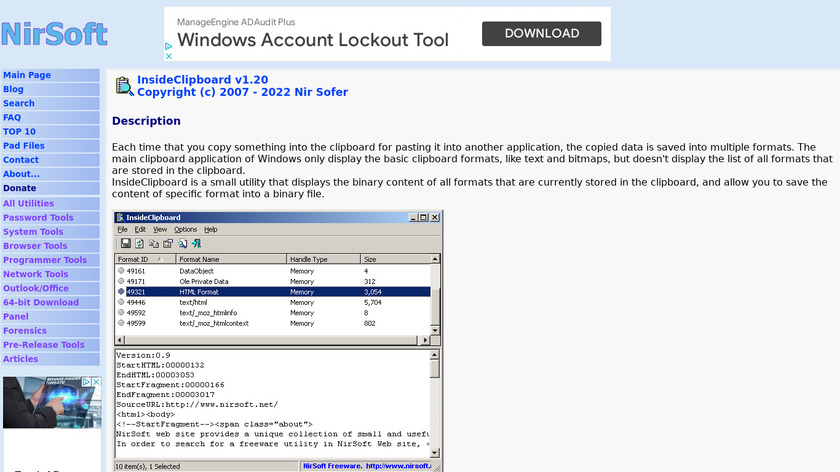Viewport: 840px width, 472px height.
Task: Open the All Utilities sidebar link
Action: [x=28, y=204]
